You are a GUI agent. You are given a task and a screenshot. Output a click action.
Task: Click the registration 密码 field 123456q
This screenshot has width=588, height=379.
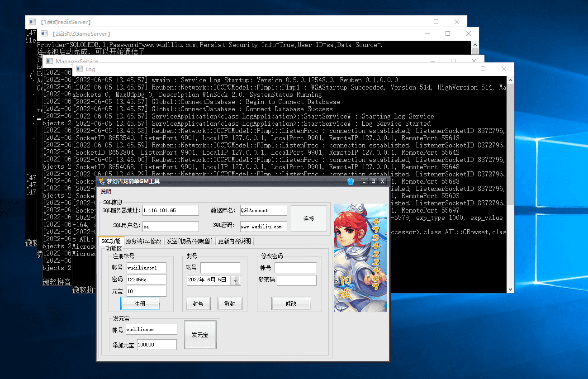tap(146, 280)
